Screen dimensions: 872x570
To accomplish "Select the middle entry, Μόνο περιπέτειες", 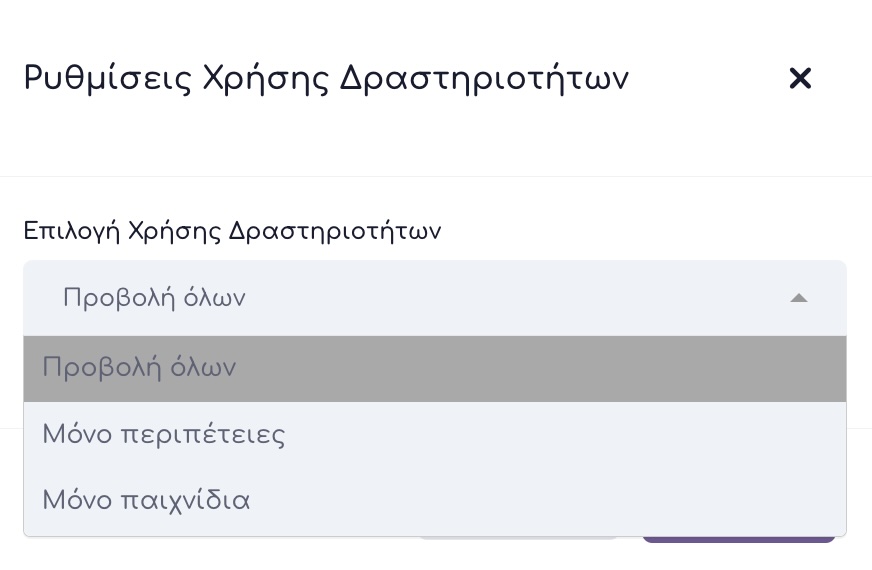I will click(x=164, y=435).
